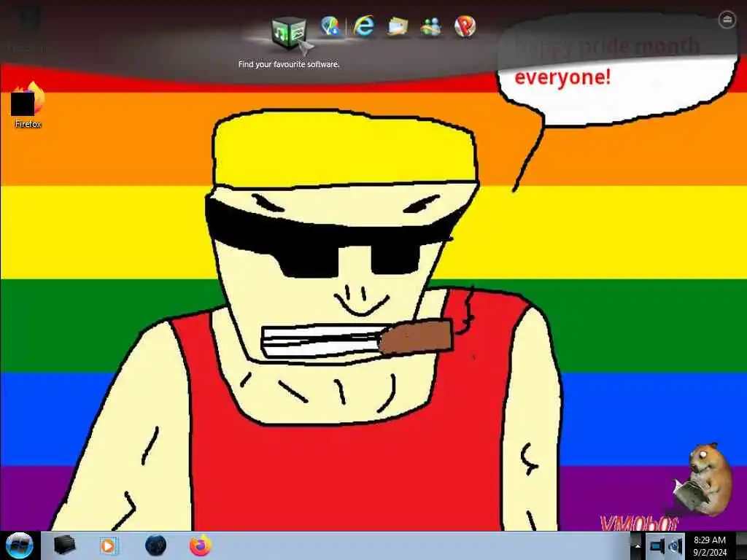Open the black folder taskbar icon
This screenshot has height=560, width=747.
click(64, 545)
